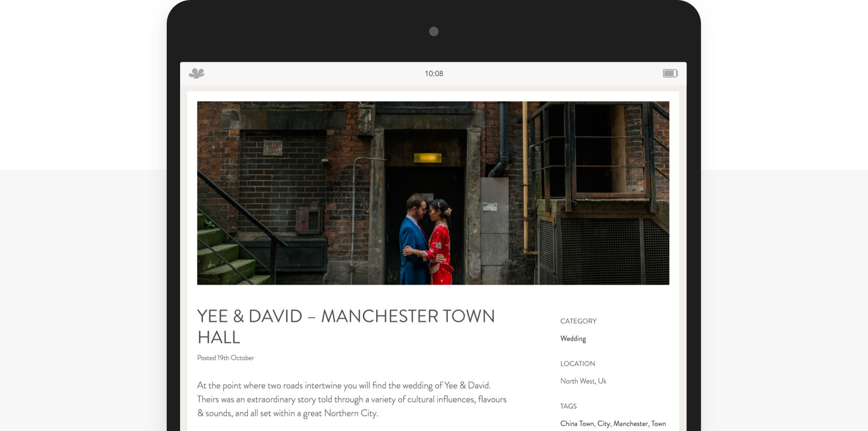Open the Yee & David hero photo

[x=433, y=193]
